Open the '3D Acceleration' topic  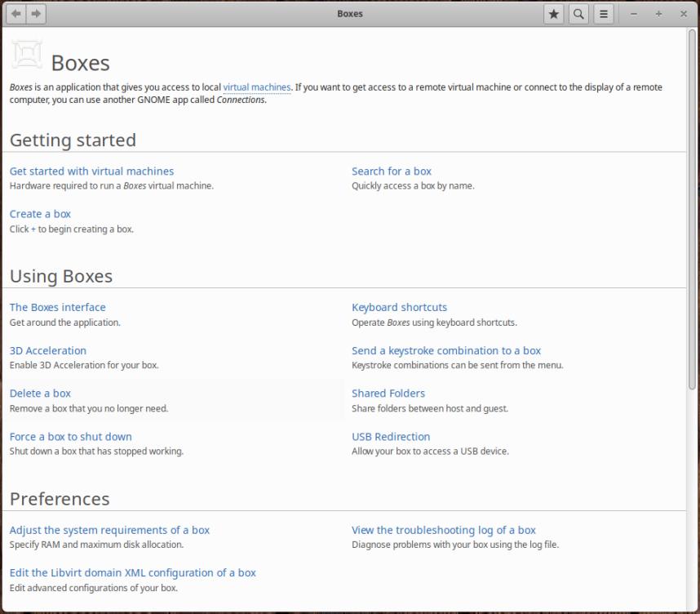click(x=48, y=351)
